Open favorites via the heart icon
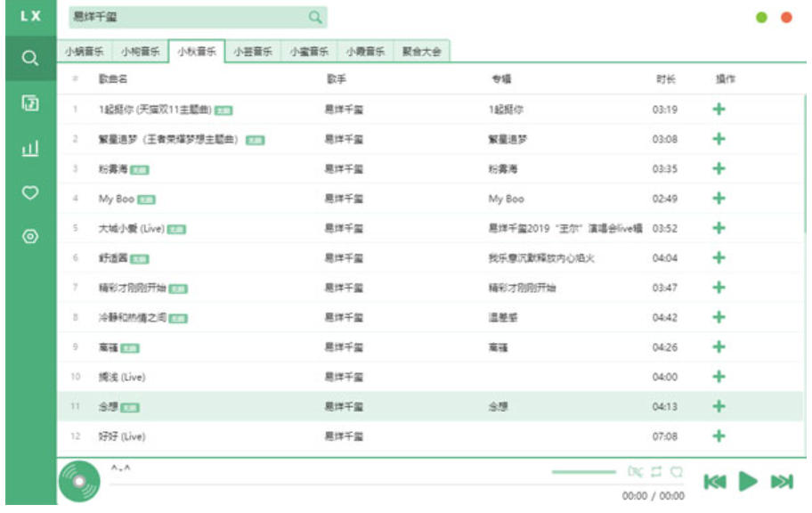Image resolution: width=812 pixels, height=513 pixels. pyautogui.click(x=28, y=189)
